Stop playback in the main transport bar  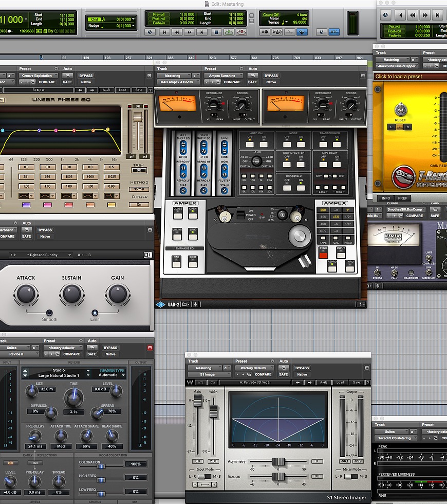pyautogui.click(x=216, y=32)
